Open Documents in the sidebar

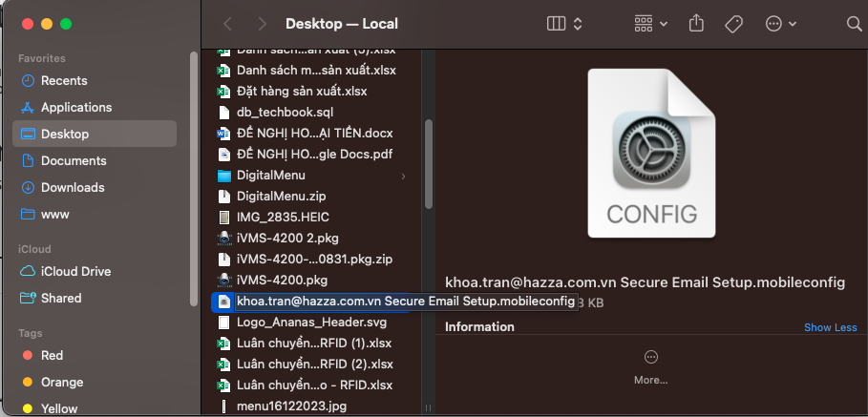pyautogui.click(x=95, y=161)
